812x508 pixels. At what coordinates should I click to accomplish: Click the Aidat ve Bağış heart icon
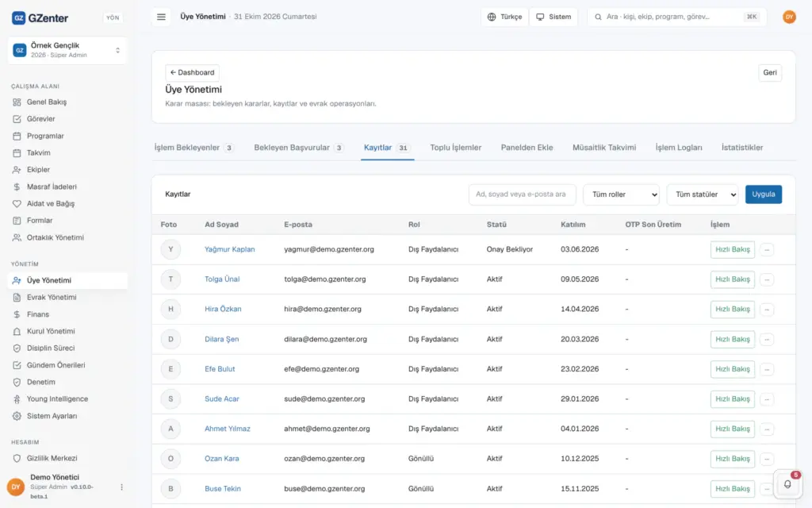click(x=17, y=204)
